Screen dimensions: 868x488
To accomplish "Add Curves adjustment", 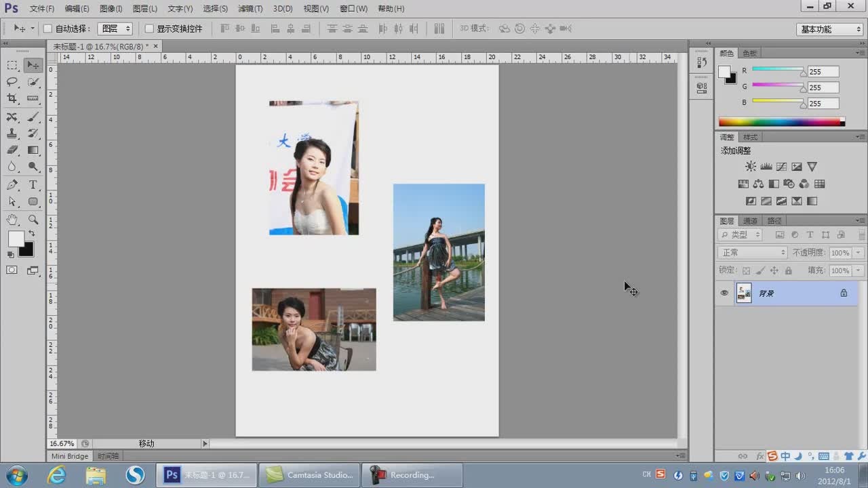I will tap(781, 166).
